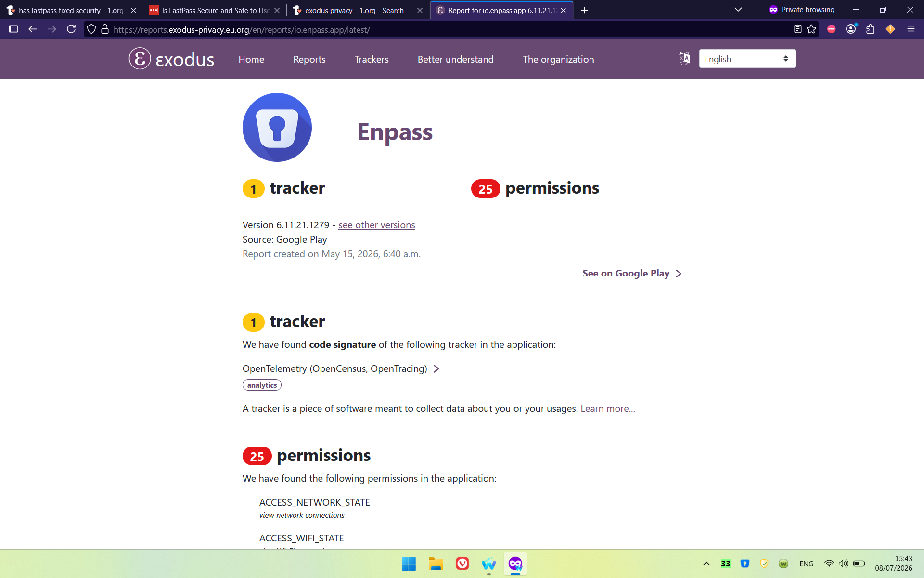Open the Trackers menu item
Screen dimensions: 924x578
[x=372, y=59]
